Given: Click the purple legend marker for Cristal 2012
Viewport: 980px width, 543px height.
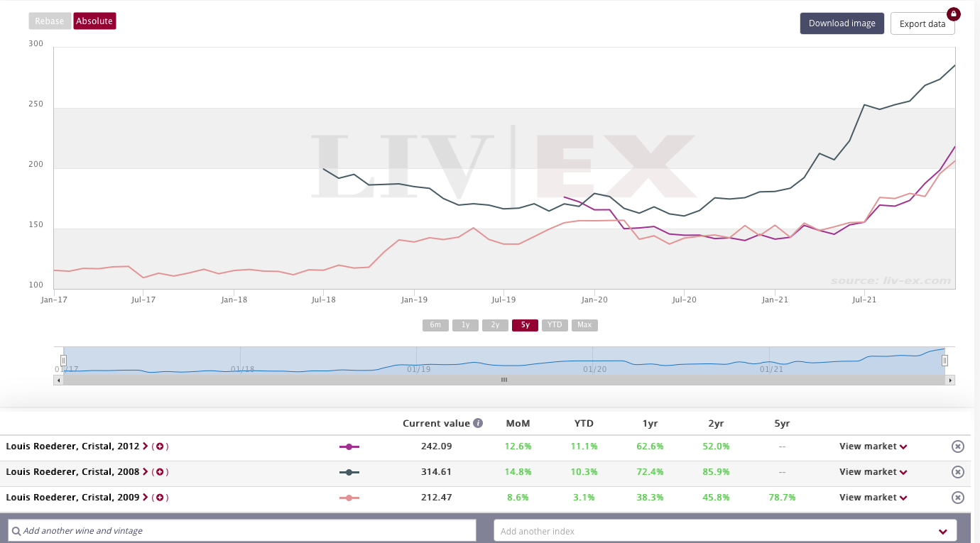Looking at the screenshot, I should (349, 446).
